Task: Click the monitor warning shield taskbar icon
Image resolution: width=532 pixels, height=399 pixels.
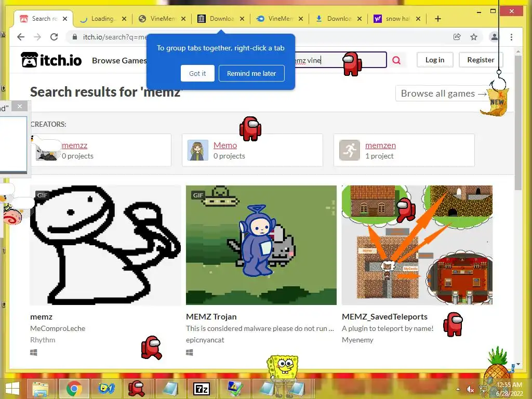Action: point(235,389)
